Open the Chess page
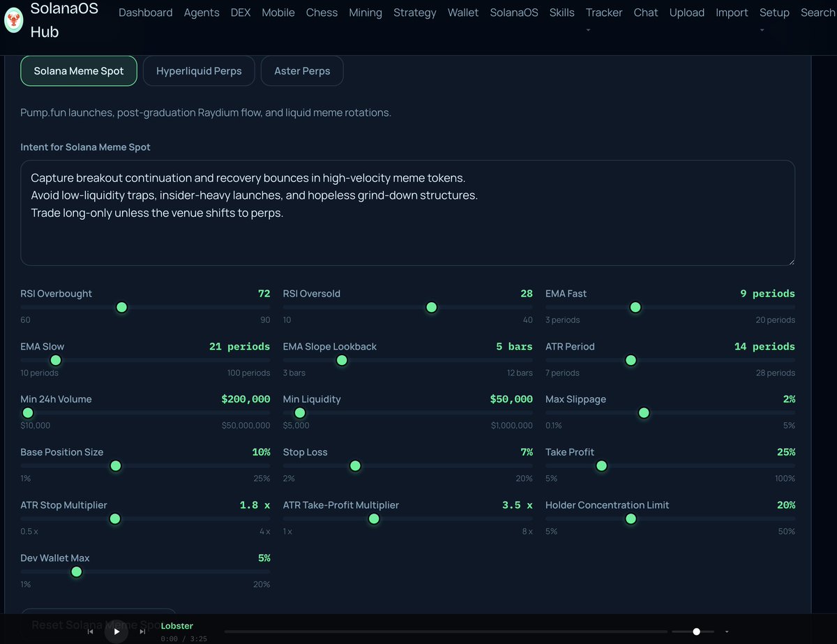837x644 pixels. click(322, 13)
